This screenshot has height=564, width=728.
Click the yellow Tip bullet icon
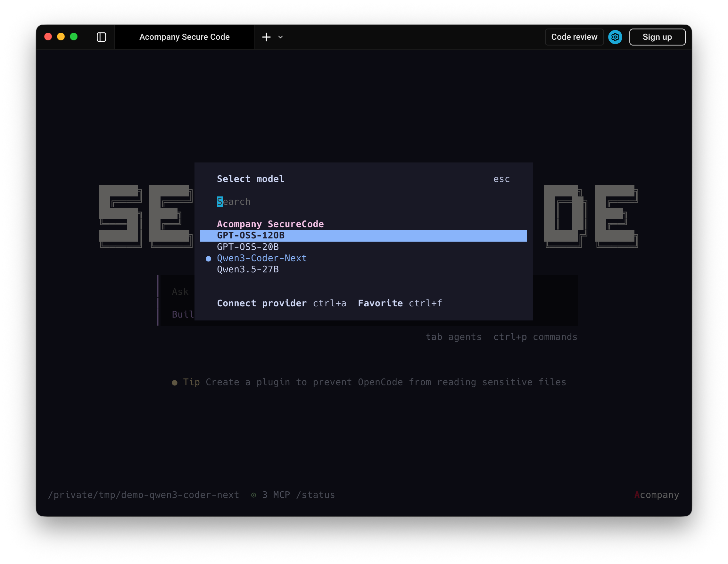coord(174,383)
